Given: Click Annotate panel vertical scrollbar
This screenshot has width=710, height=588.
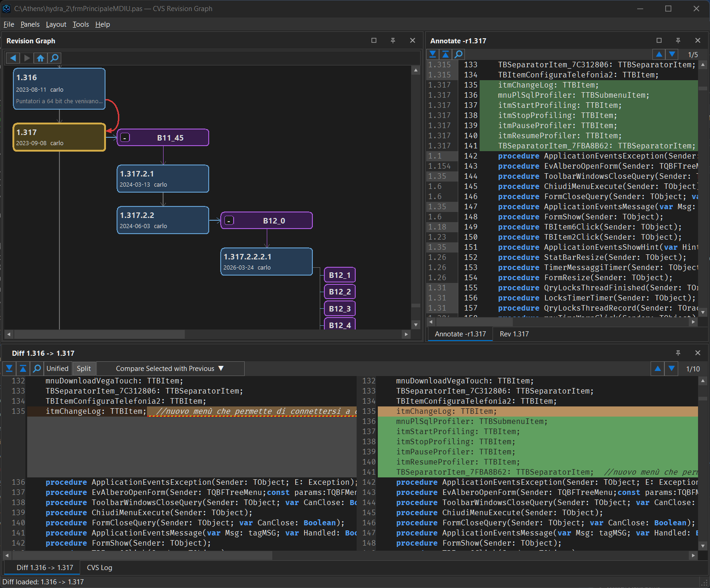Looking at the screenshot, I should pos(703,188).
